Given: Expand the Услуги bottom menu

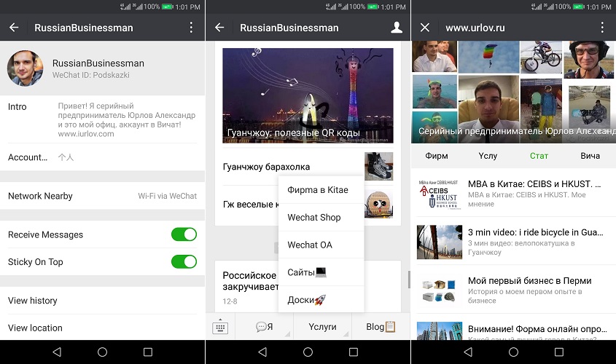Looking at the screenshot, I should (322, 327).
